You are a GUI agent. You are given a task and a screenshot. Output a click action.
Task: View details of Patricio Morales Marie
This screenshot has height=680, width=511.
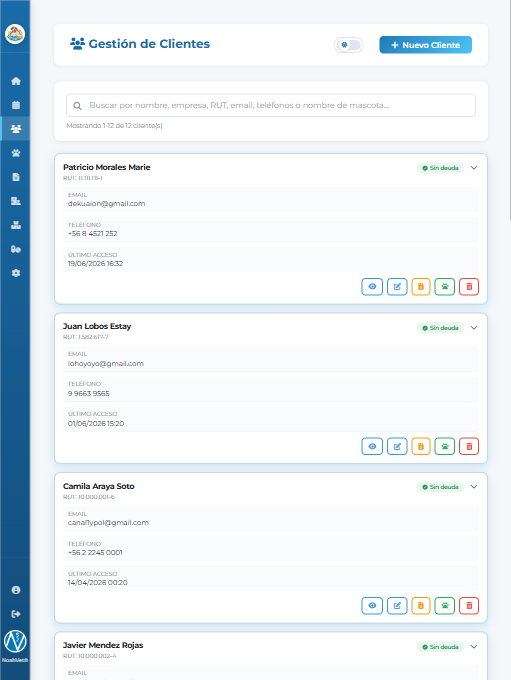pos(372,287)
